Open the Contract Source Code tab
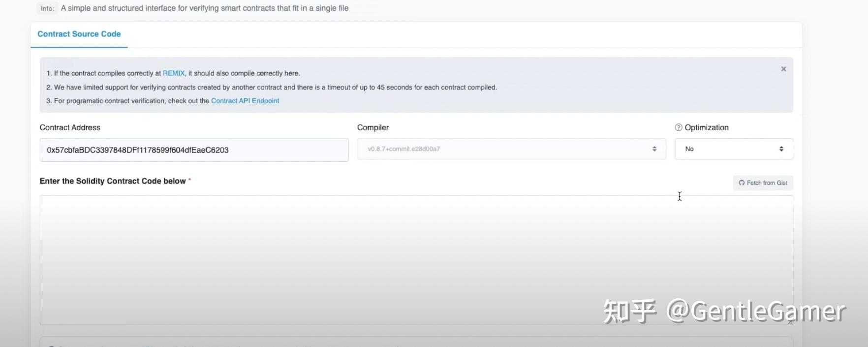 [x=79, y=34]
